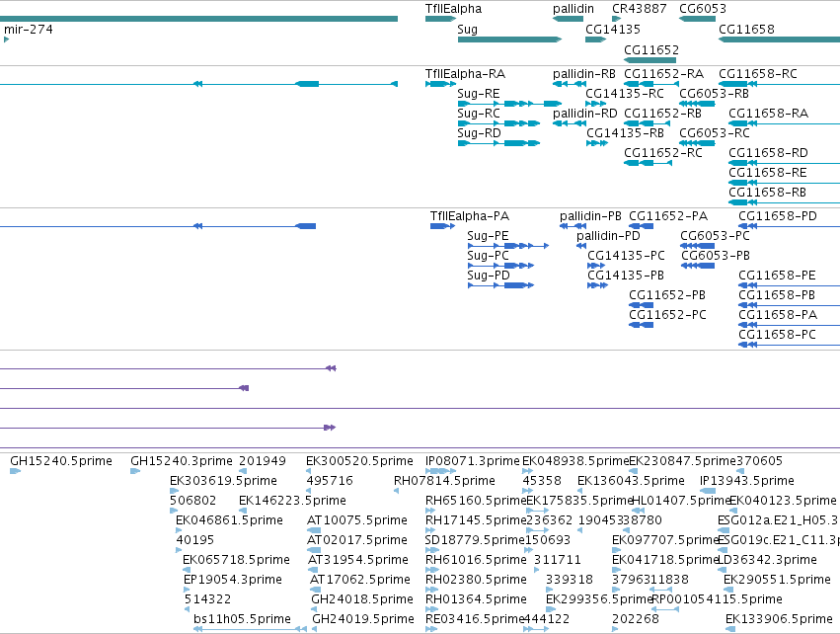Viewport: 840px width, 634px height.
Task: Select CG11658-PB protein feature
Action: [789, 305]
